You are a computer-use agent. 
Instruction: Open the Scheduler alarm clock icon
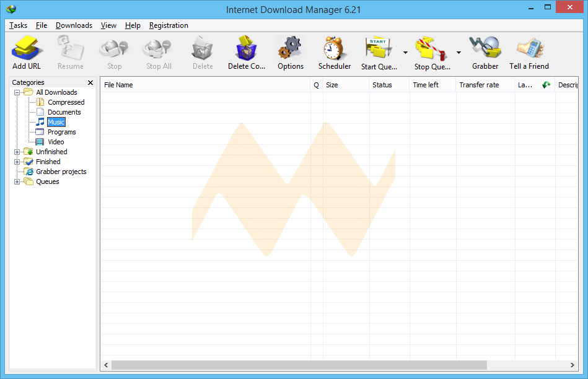[x=334, y=48]
